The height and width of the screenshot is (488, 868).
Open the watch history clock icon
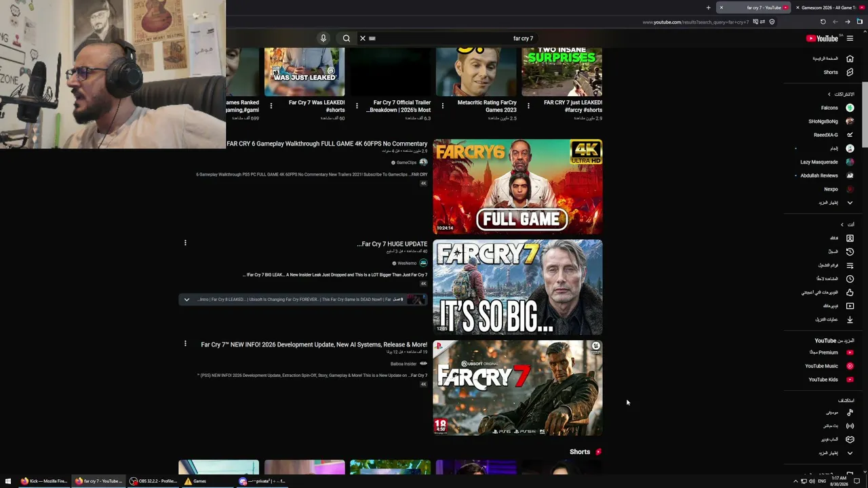(x=850, y=251)
